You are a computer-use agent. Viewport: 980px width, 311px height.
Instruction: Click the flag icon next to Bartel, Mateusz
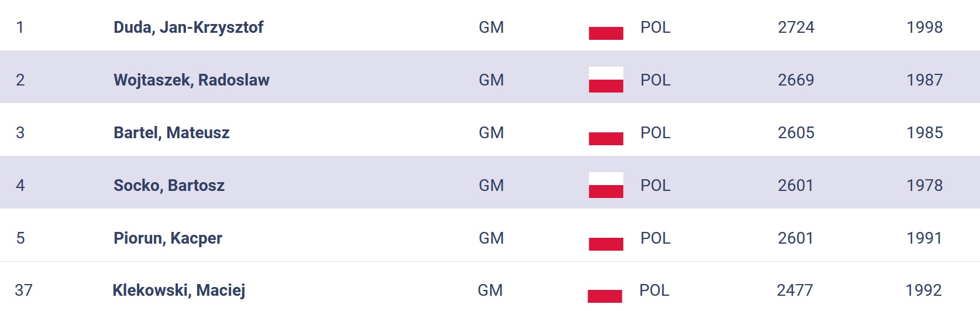pyautogui.click(x=606, y=132)
